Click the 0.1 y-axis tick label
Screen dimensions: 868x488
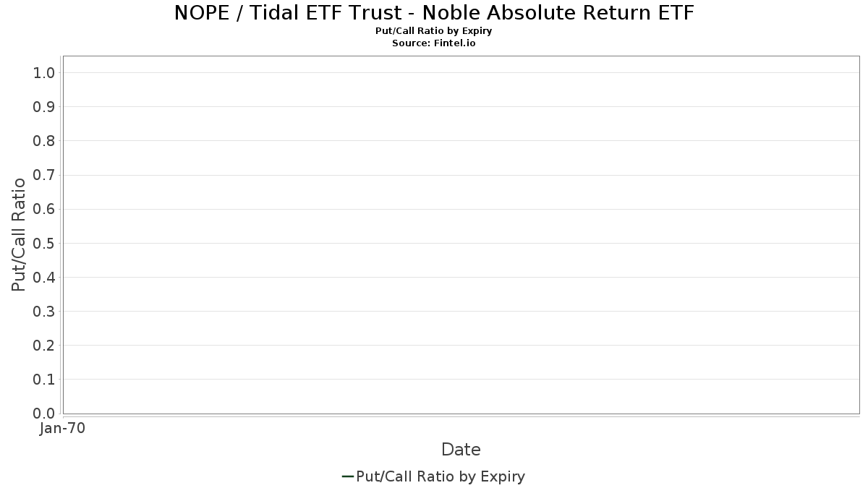coord(44,379)
